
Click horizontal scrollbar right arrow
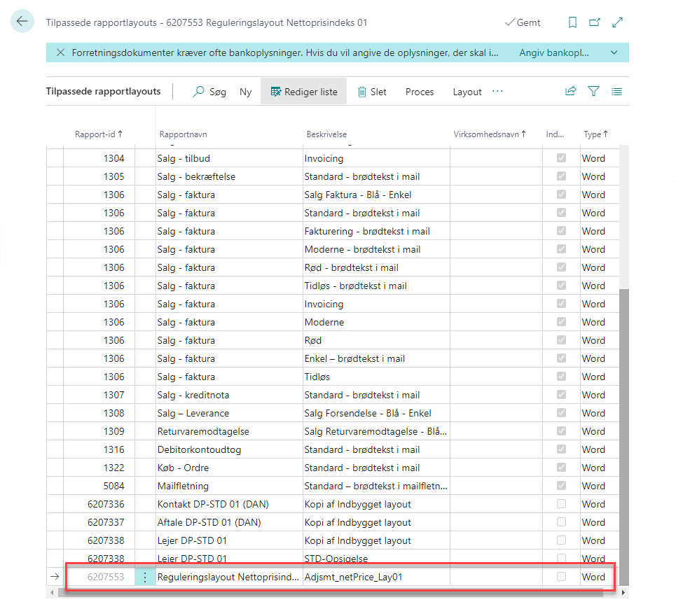tap(623, 592)
